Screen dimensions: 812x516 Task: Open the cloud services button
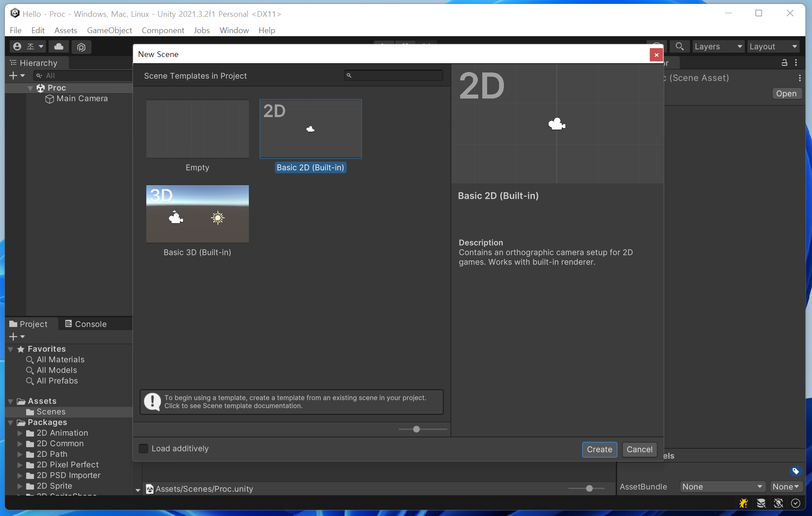tap(59, 46)
